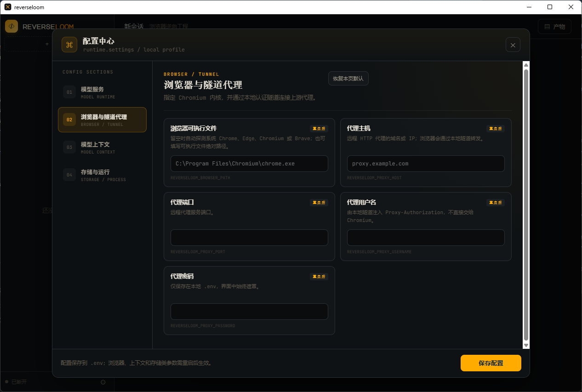This screenshot has height=392, width=582.
Task: Focus the 代理端口 input field
Action: pos(249,238)
